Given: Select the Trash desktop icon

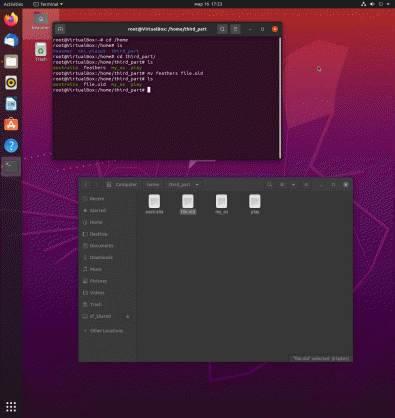Looking at the screenshot, I should [x=41, y=52].
